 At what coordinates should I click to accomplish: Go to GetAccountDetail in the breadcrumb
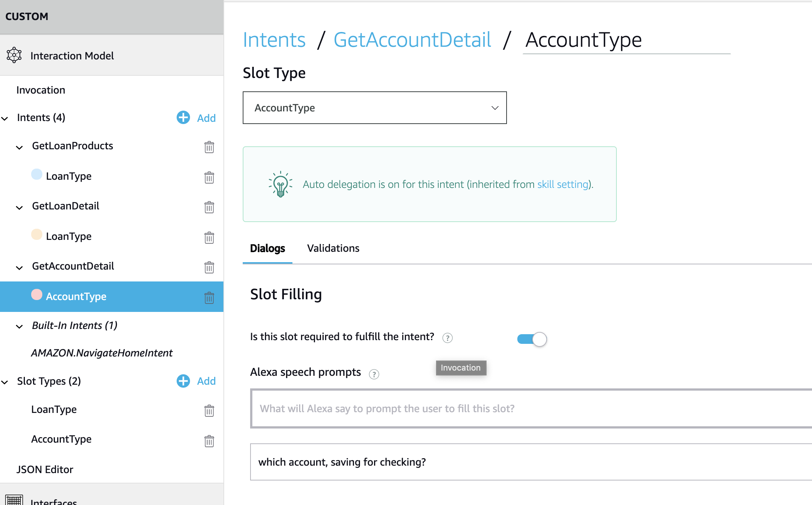click(412, 40)
